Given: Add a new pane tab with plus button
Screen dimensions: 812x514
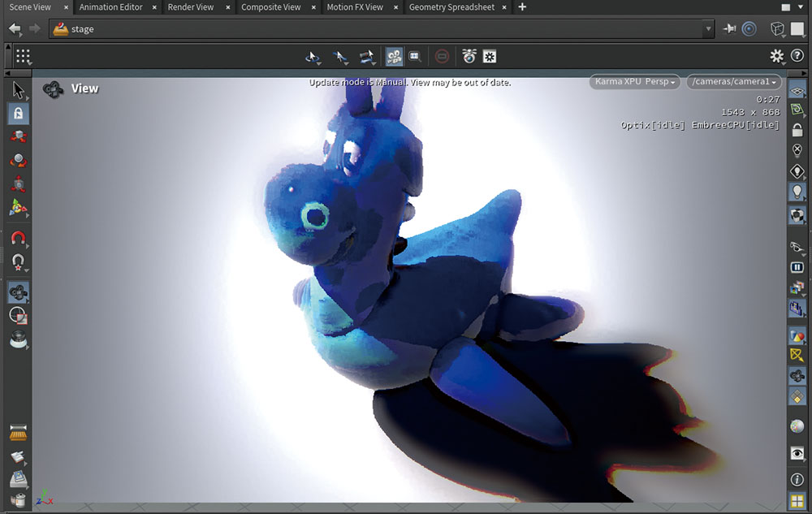Looking at the screenshot, I should [522, 7].
